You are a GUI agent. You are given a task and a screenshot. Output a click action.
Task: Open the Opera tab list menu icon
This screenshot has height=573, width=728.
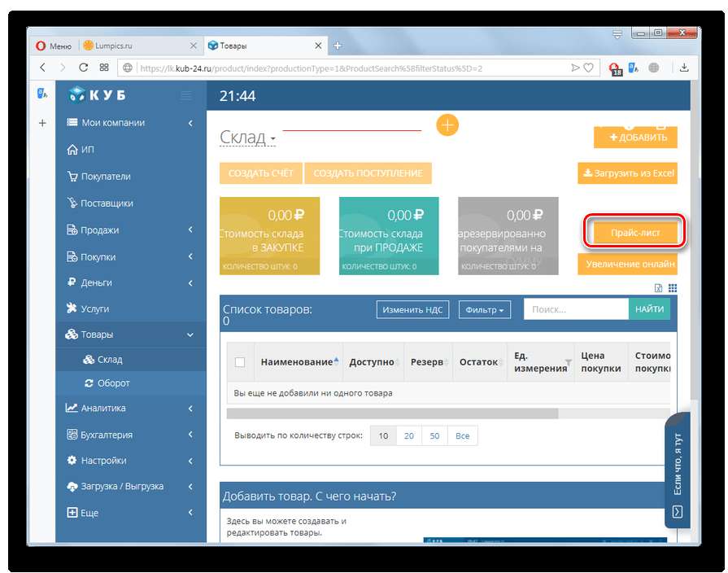pos(617,34)
